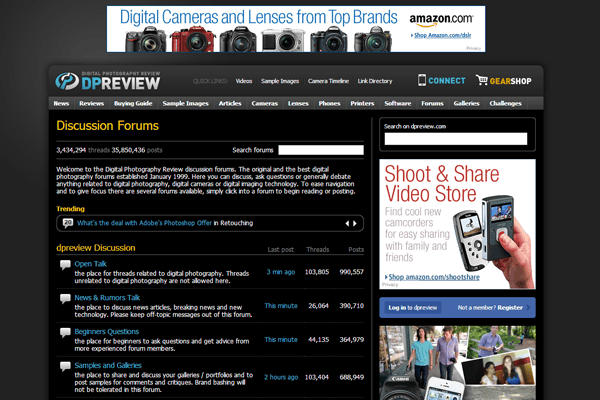Click the GEARSHOP text link
The image size is (600, 400).
pyautogui.click(x=510, y=81)
